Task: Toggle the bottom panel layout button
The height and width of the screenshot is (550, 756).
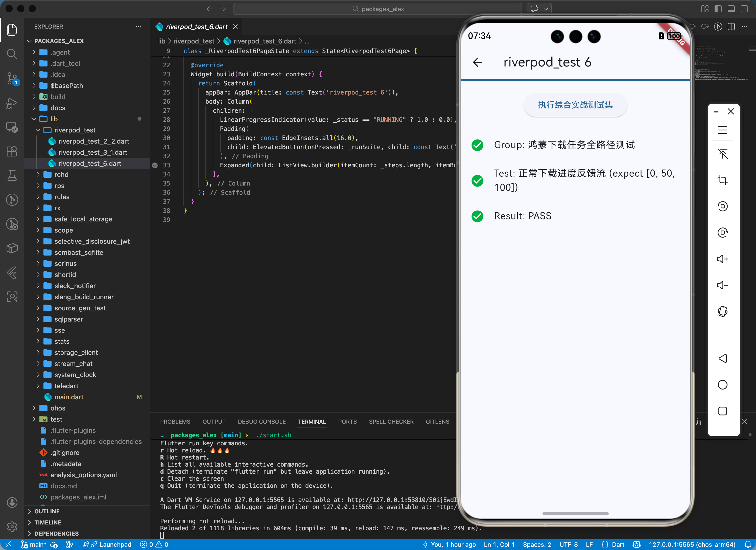Action: coord(731,9)
